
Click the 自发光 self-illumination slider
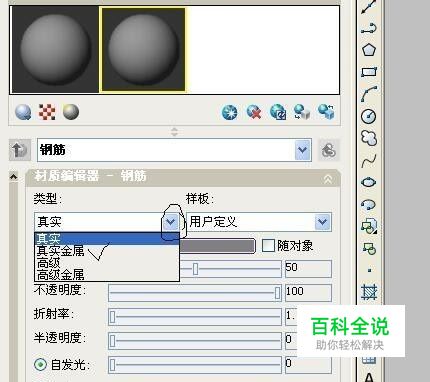tap(195, 365)
